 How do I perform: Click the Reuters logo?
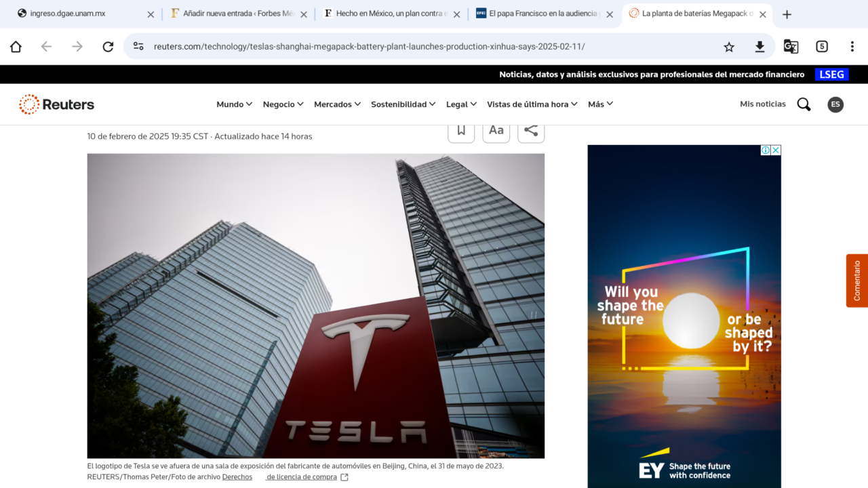(57, 104)
